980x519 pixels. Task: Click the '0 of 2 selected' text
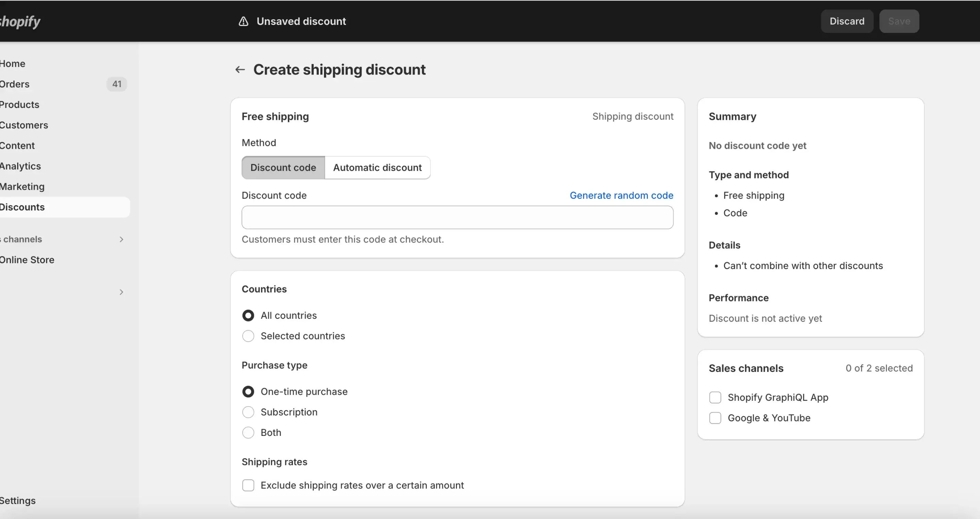point(879,368)
